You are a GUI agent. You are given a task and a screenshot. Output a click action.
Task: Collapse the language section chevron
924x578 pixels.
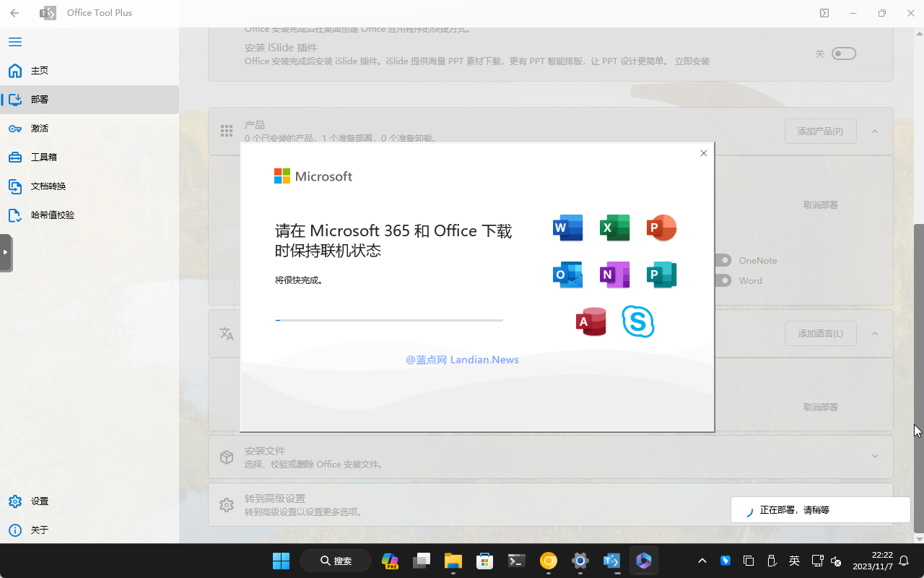point(875,334)
